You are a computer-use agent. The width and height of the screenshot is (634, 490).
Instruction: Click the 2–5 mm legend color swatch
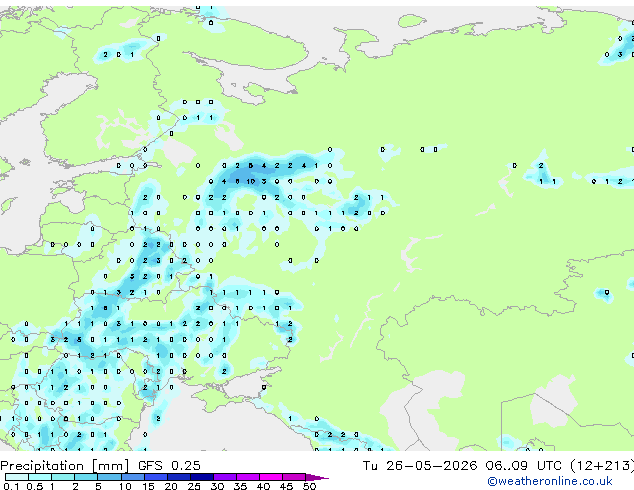click(86, 477)
